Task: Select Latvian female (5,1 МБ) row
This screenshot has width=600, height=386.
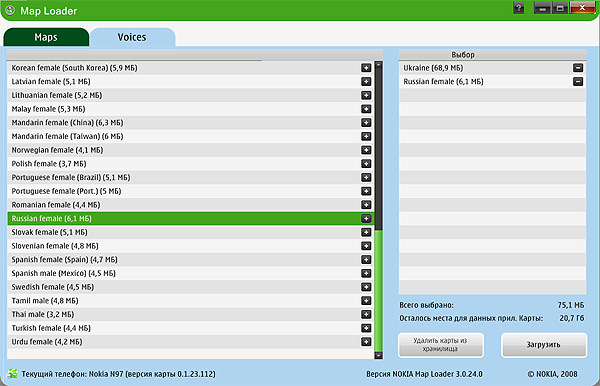Action: [190, 81]
